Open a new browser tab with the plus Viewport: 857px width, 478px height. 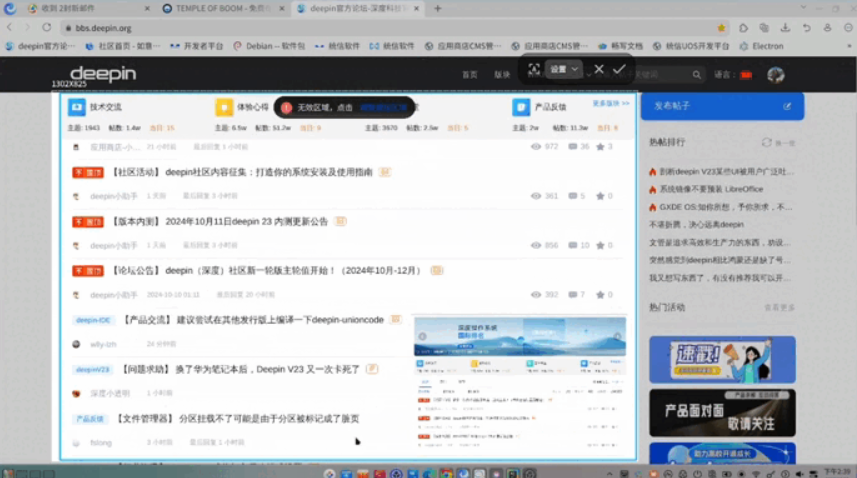(x=437, y=8)
